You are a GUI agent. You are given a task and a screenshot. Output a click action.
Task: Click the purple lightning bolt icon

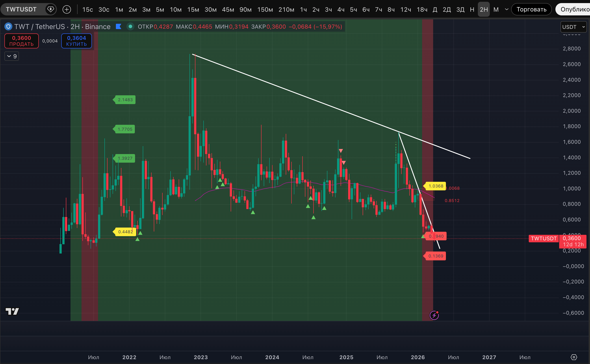pyautogui.click(x=434, y=315)
